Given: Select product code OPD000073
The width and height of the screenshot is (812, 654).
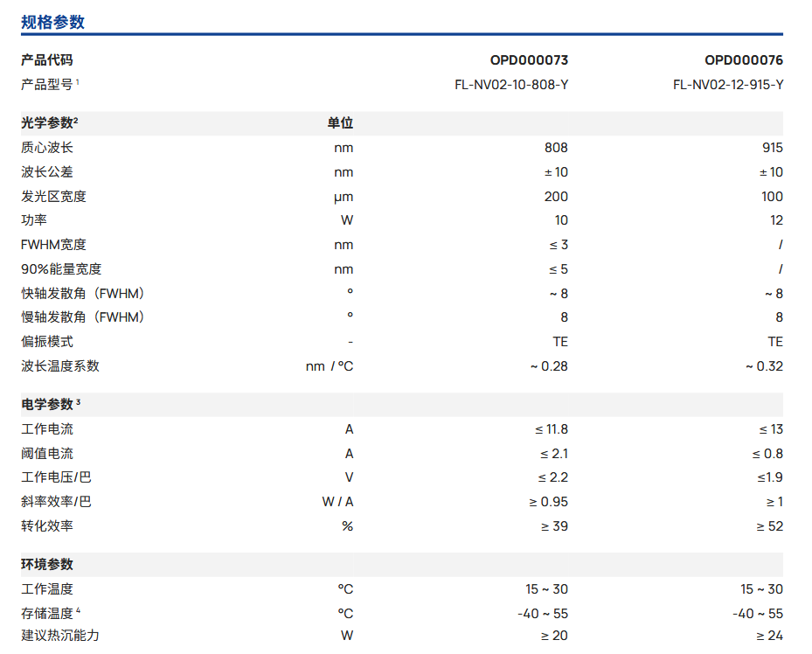Looking at the screenshot, I should (529, 60).
